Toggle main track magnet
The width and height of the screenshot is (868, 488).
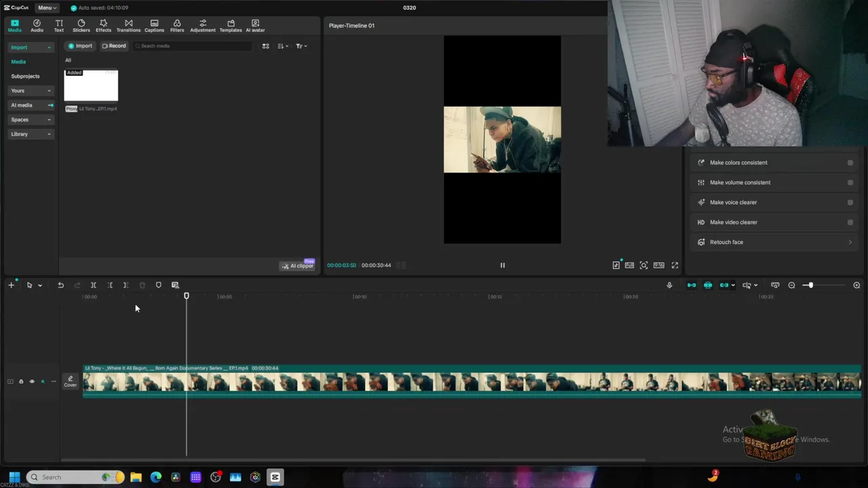tap(692, 285)
